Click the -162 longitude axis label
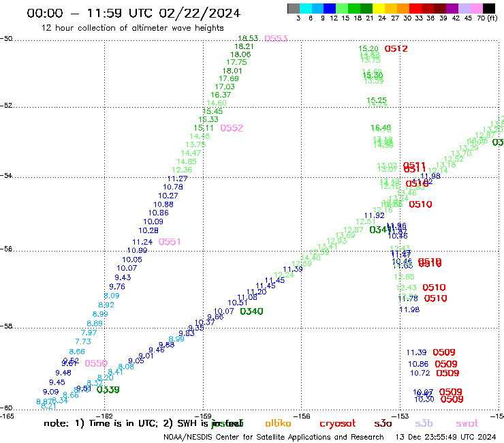The height and width of the screenshot is (443, 504). point(104,416)
